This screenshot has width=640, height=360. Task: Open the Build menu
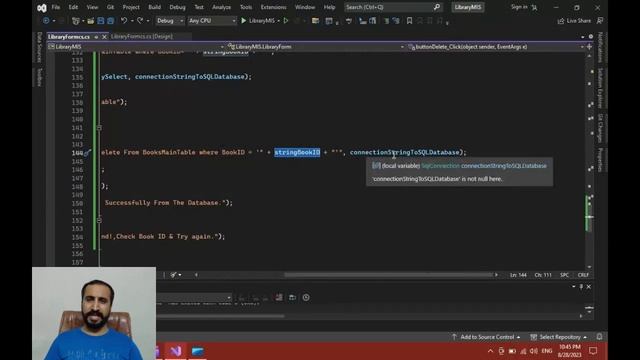(154, 7)
